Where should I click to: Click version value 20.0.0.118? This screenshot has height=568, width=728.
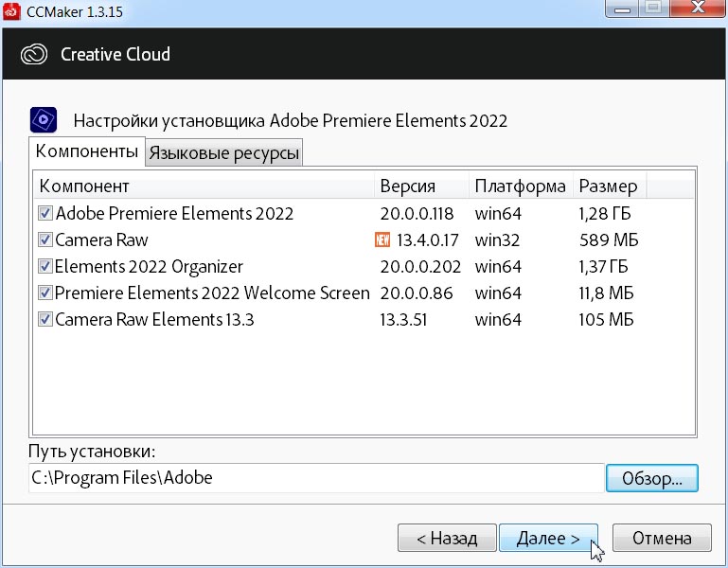(x=417, y=214)
